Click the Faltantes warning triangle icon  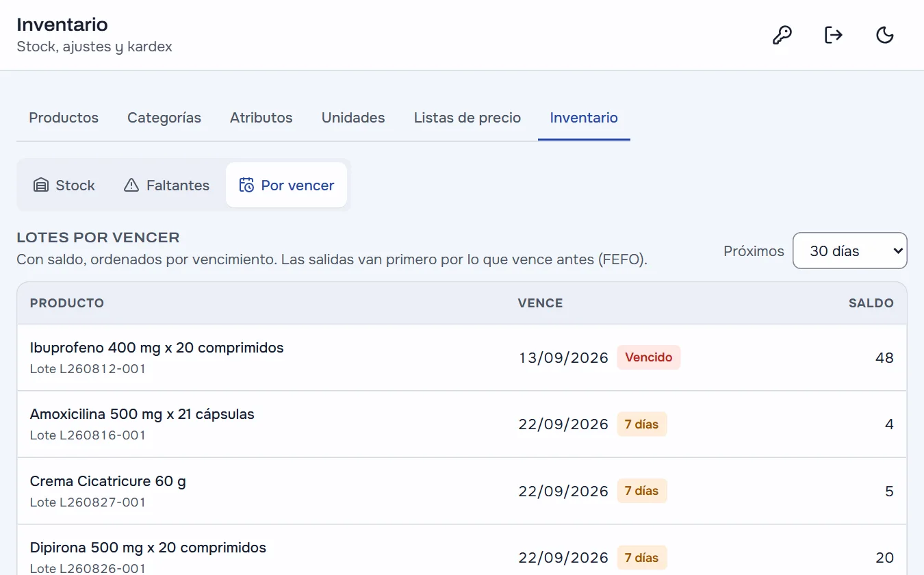click(131, 186)
